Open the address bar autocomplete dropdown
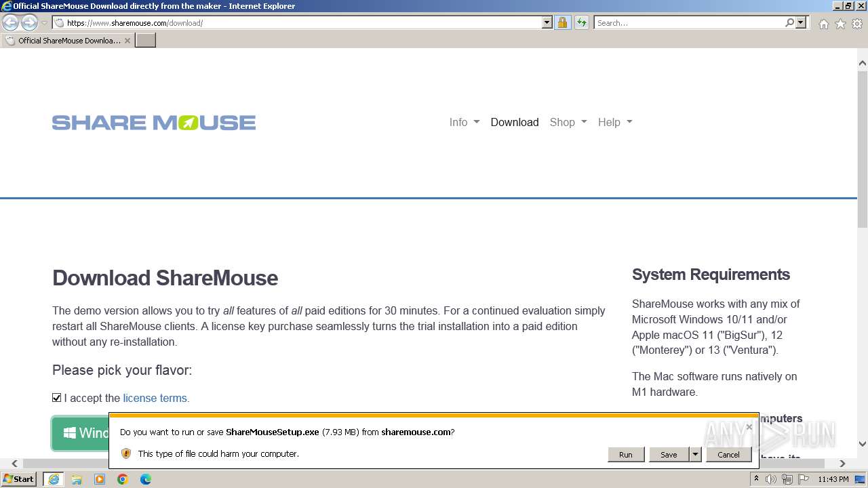 pyautogui.click(x=547, y=22)
